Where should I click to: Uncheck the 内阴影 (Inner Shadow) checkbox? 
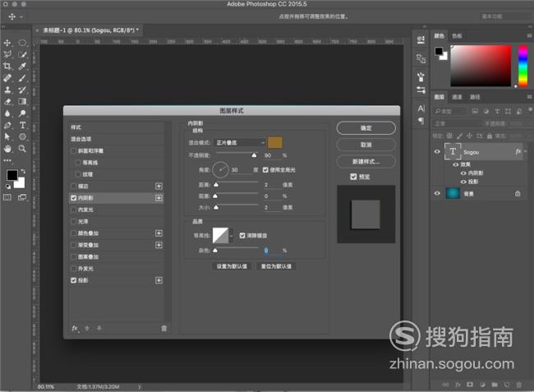point(73,198)
